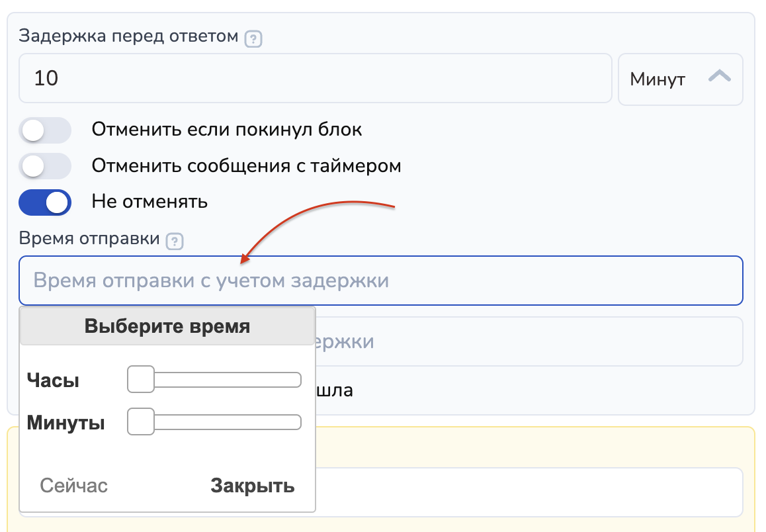Image resolution: width=766 pixels, height=532 pixels.
Task: Click the Минуты slider handle
Action: click(x=140, y=422)
